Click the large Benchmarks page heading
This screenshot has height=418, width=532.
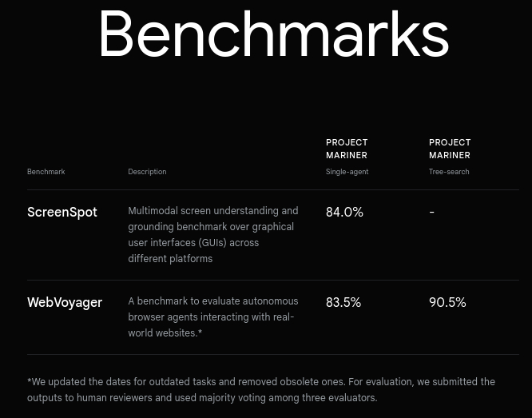point(273,35)
